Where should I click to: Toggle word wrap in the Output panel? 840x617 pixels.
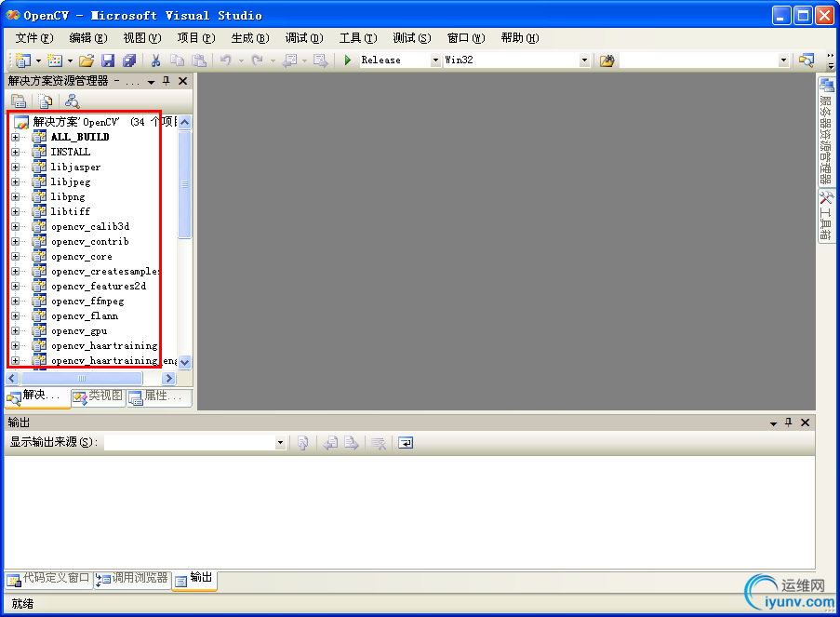(x=406, y=443)
